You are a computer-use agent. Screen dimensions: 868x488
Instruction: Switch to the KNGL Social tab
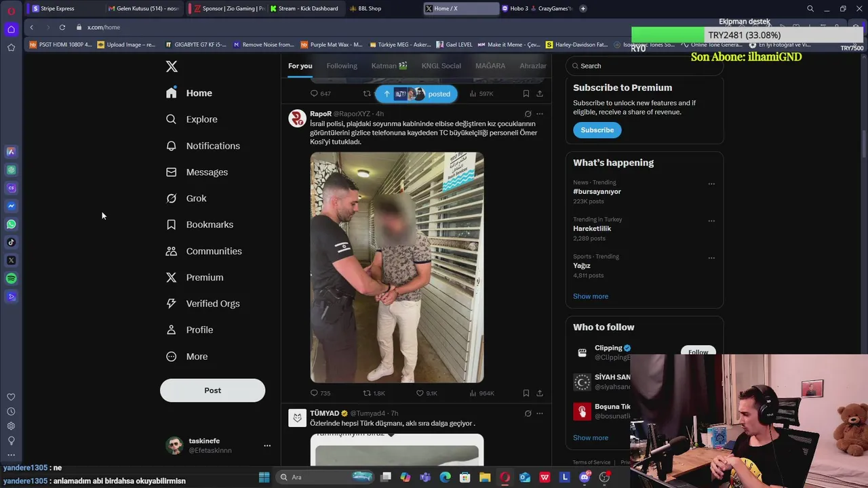pos(441,66)
